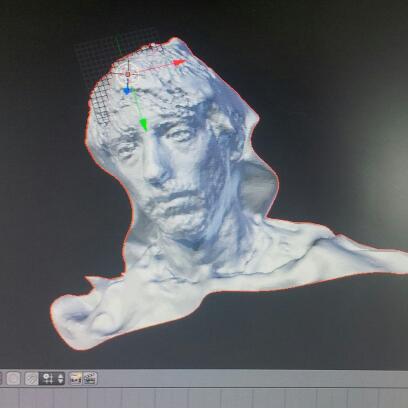Click the red X-axis manipulator arrow
The width and height of the screenshot is (408, 408).
(179, 62)
